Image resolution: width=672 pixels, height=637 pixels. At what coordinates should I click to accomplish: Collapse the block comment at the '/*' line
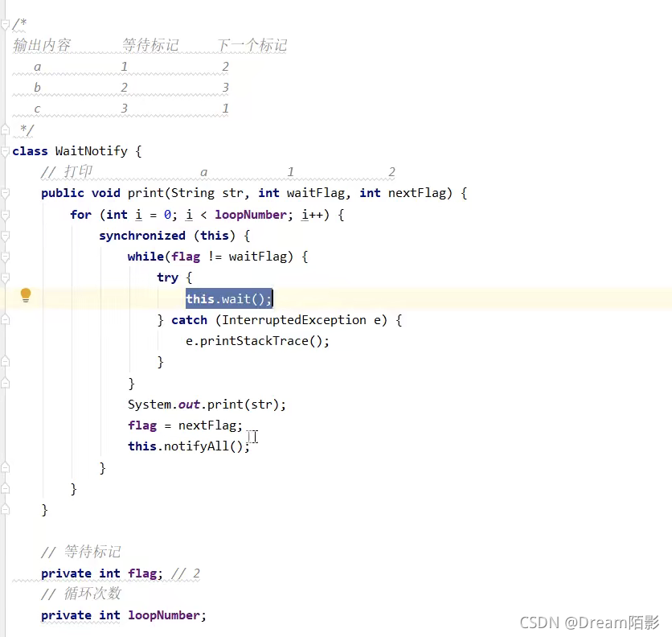point(5,25)
